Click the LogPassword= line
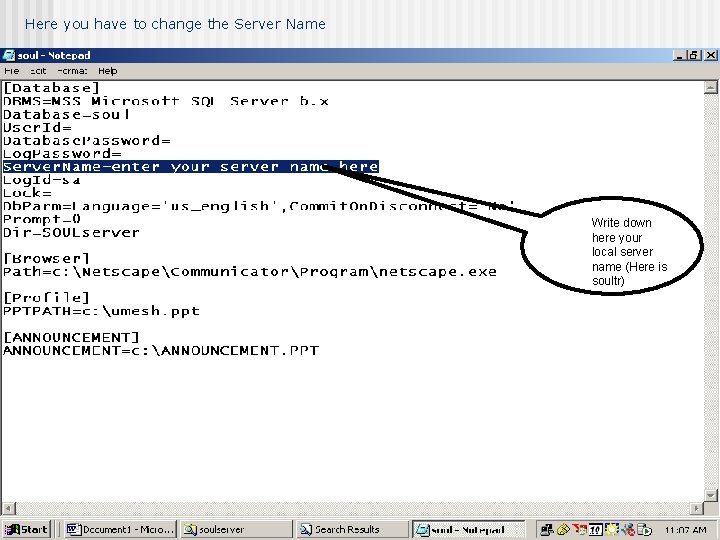 click(x=62, y=153)
